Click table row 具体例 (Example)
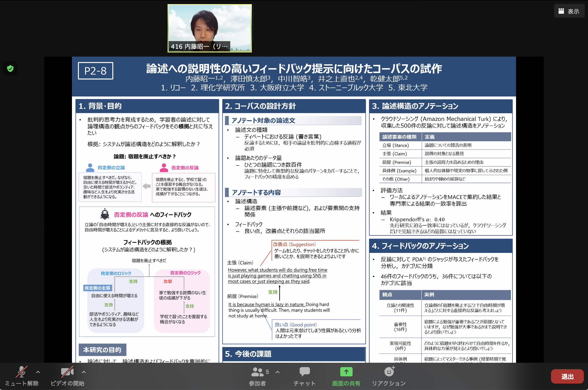The width and height of the screenshot is (588, 390). coord(445,171)
